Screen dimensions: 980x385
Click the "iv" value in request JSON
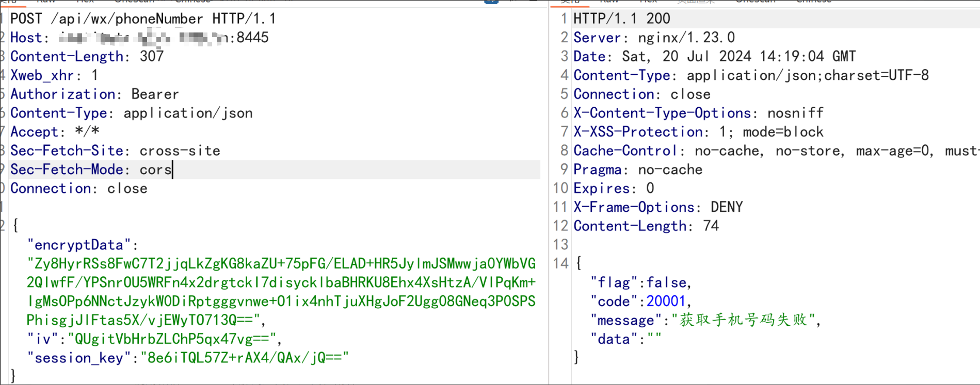click(x=172, y=339)
